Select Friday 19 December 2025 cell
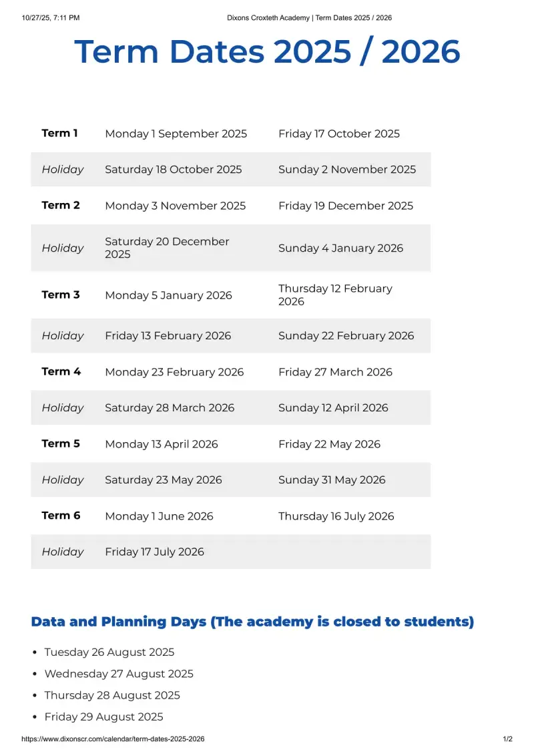This screenshot has height=756, width=534. tap(346, 206)
